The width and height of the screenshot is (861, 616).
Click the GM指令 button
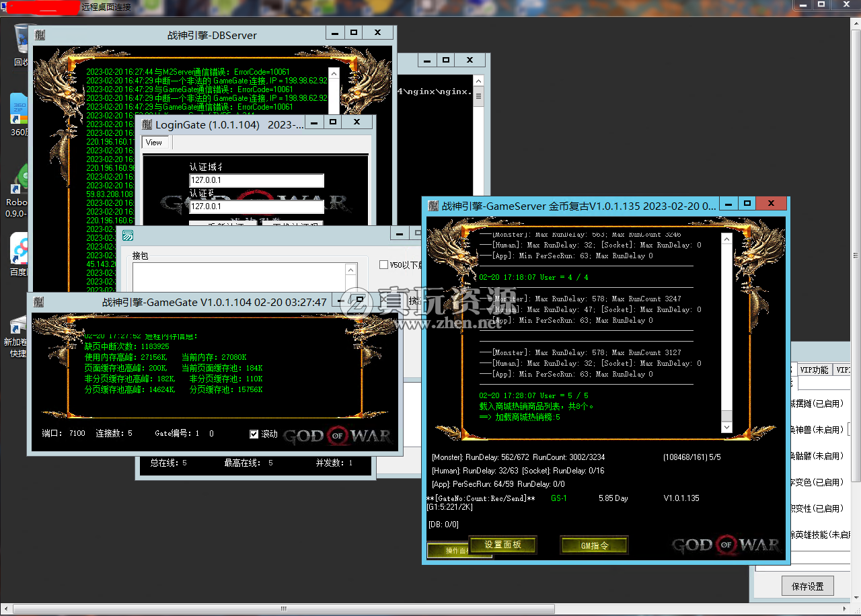(594, 545)
